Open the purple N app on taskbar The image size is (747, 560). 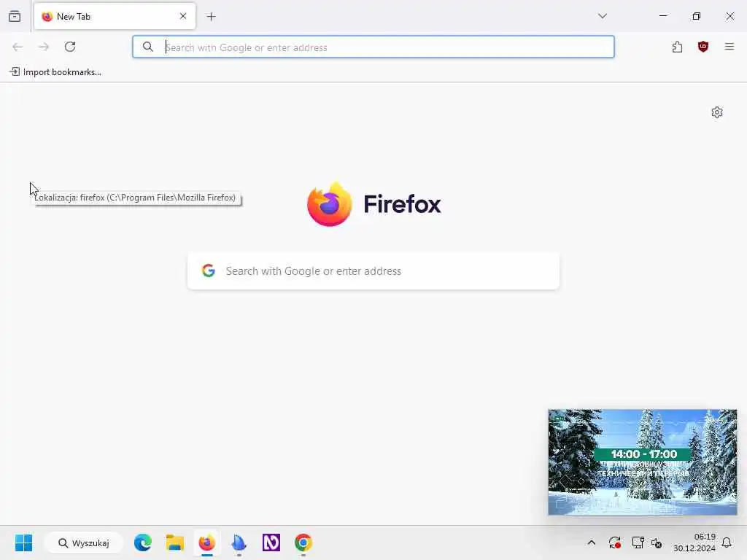271,542
